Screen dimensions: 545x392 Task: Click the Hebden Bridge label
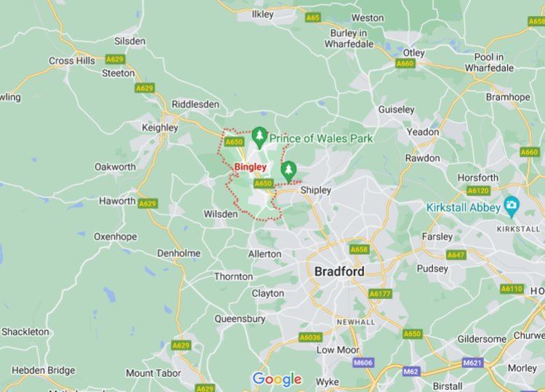(44, 370)
